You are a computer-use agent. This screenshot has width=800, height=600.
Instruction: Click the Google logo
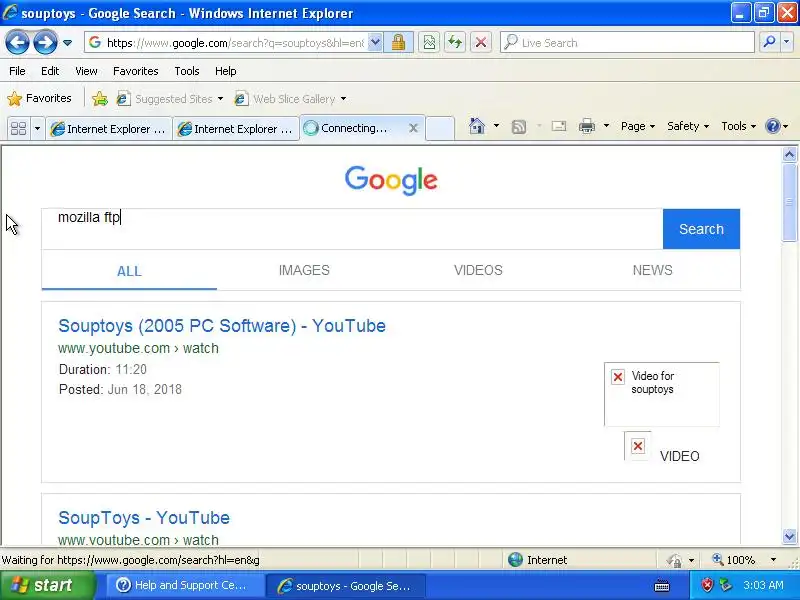tap(391, 180)
